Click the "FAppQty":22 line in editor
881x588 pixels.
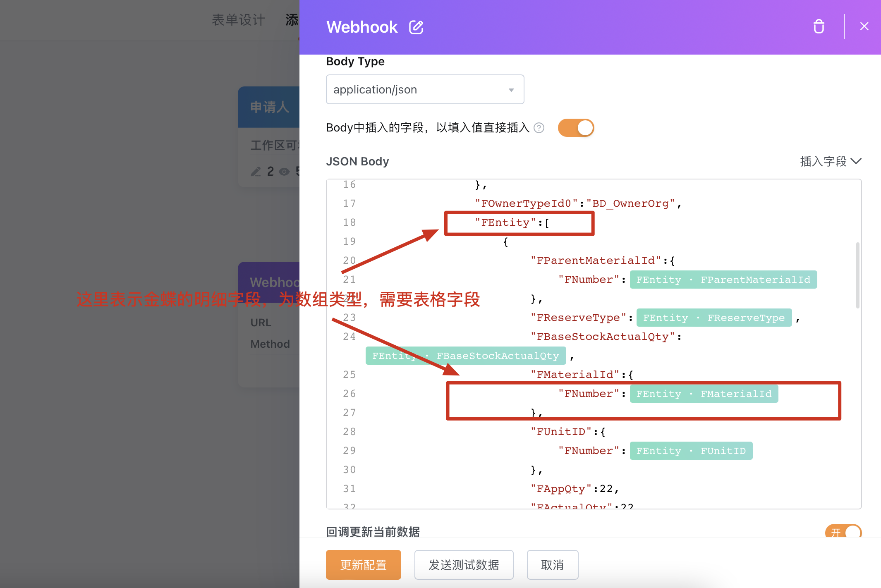click(x=575, y=489)
